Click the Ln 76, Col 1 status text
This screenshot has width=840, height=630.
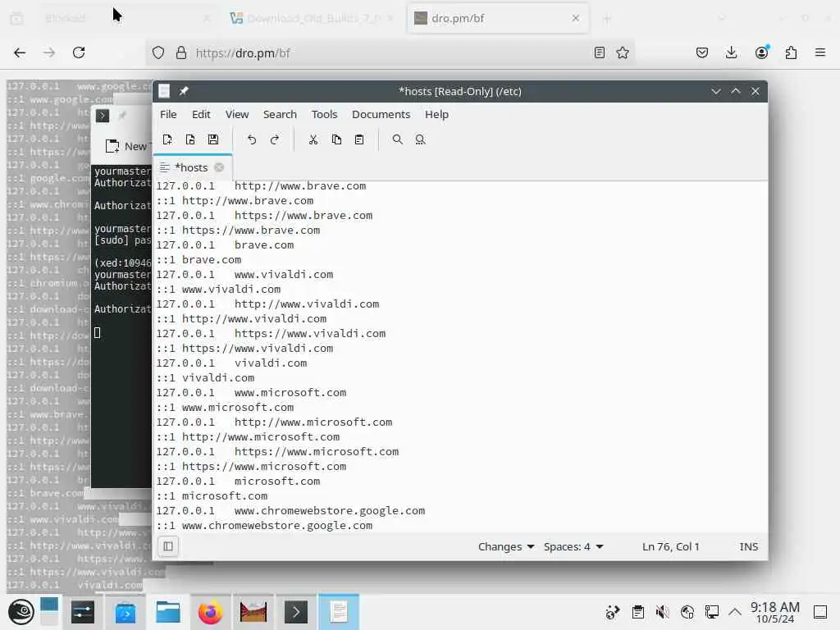670,546
